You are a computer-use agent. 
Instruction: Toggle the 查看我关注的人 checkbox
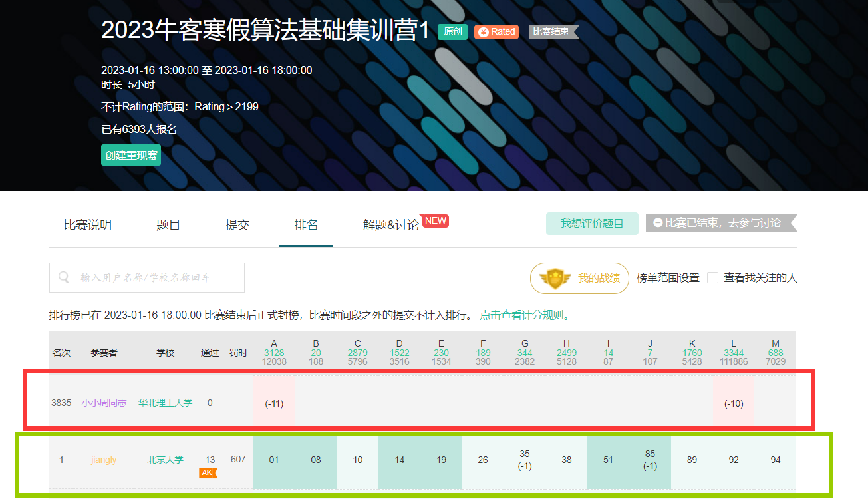(x=712, y=278)
